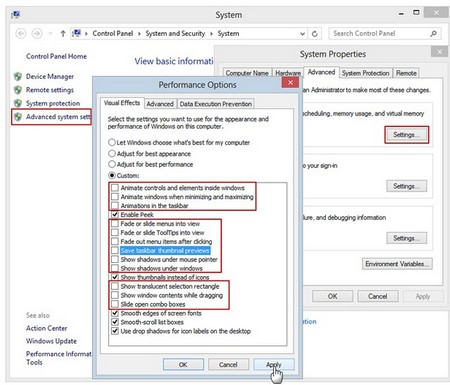Expand breadcrumb arrow after System and Security
The height and width of the screenshot is (385, 450).
pyautogui.click(x=211, y=34)
